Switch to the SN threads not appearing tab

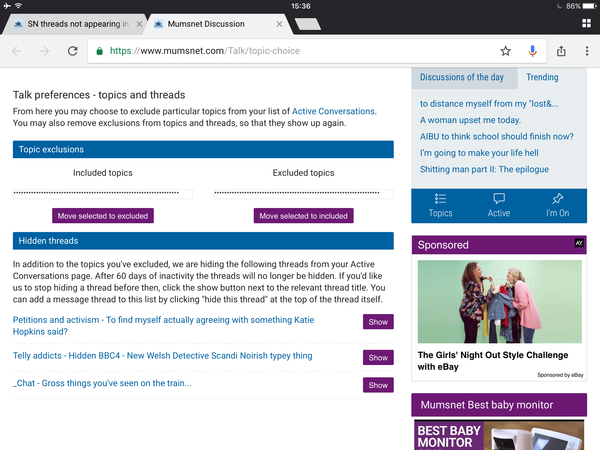tap(75, 23)
